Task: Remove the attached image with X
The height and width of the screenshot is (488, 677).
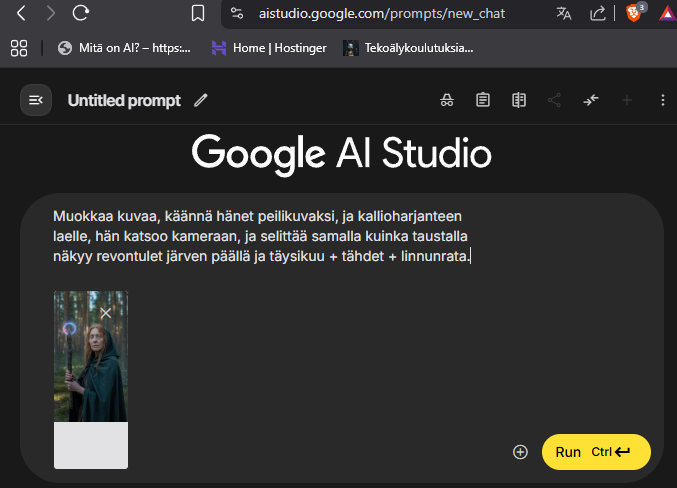Action: click(106, 313)
